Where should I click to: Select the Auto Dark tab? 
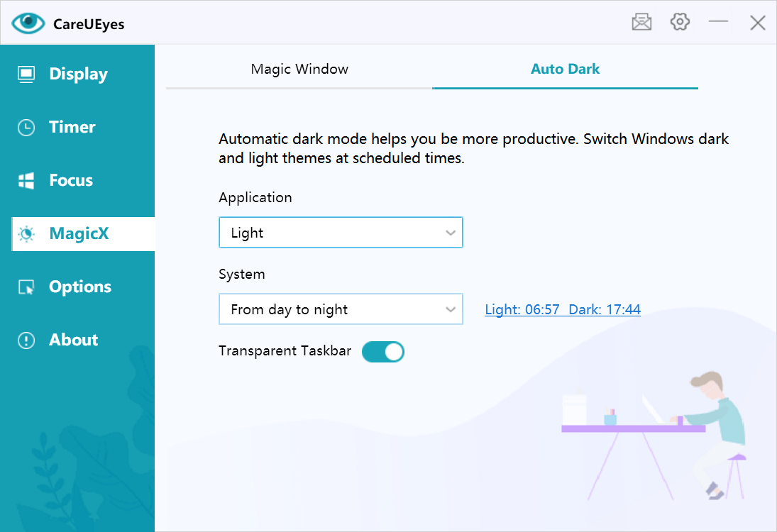tap(565, 70)
